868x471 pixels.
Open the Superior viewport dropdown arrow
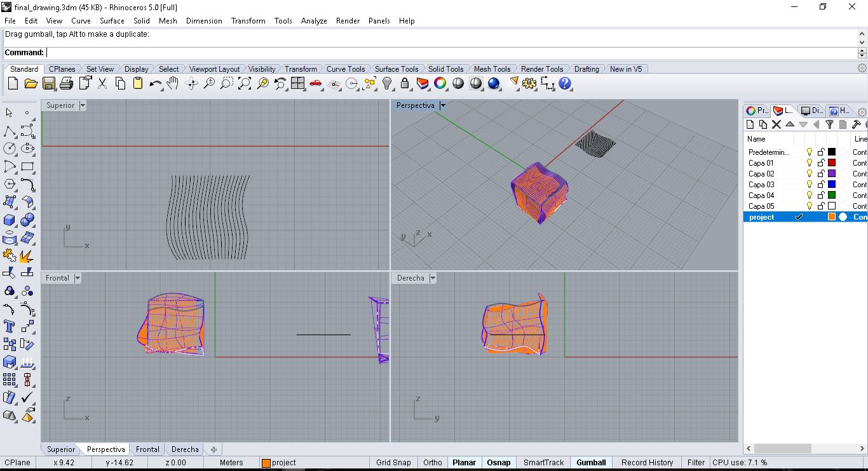tap(83, 105)
